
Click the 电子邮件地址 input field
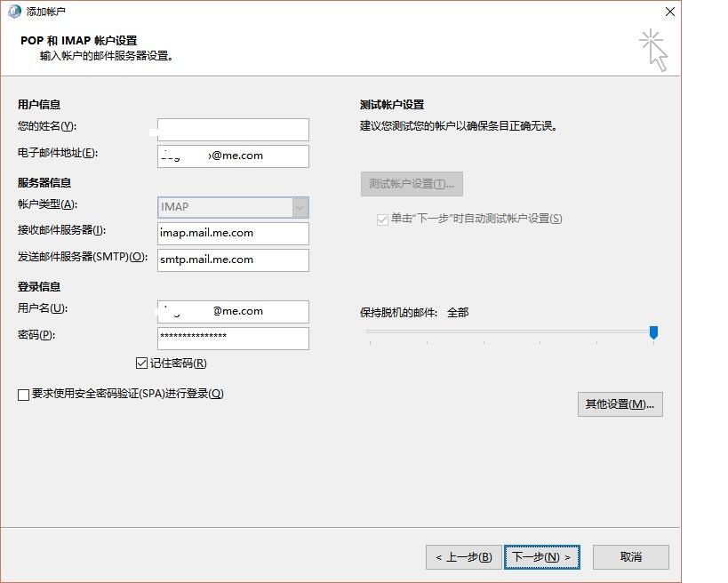[233, 156]
